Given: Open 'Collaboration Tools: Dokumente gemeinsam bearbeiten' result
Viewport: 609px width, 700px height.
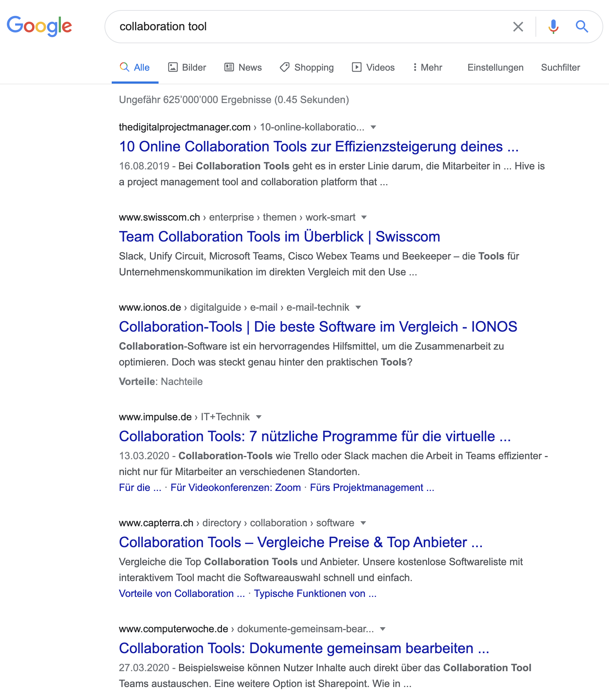Looking at the screenshot, I should click(304, 648).
